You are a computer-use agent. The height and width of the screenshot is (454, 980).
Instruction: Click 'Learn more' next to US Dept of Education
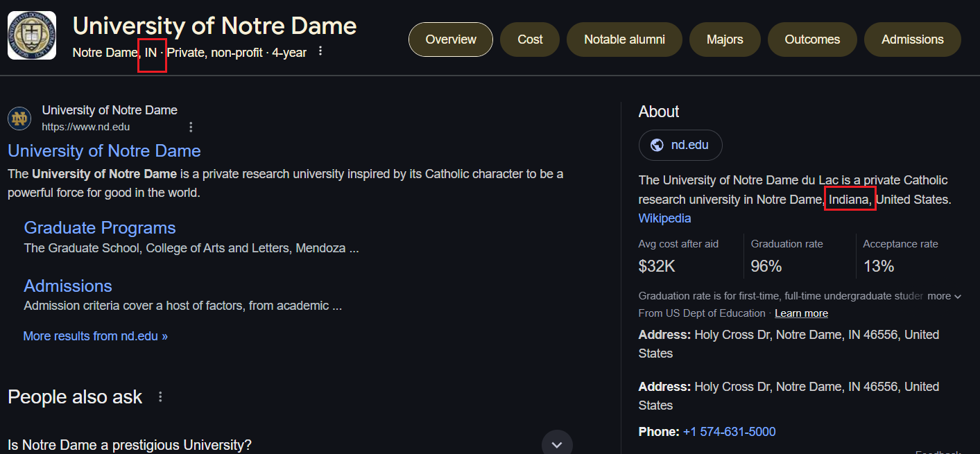pyautogui.click(x=801, y=313)
